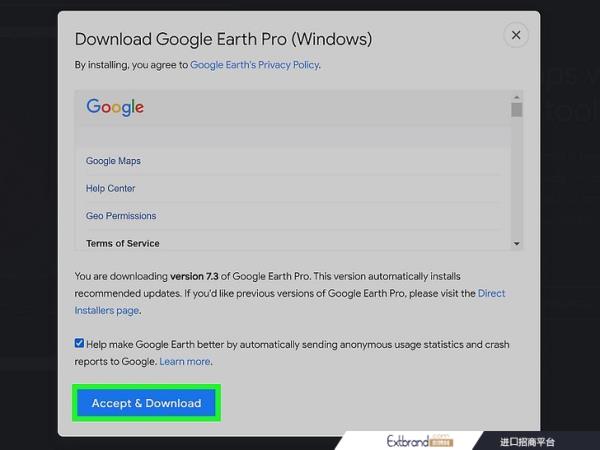Follow the Learn more link

(184, 362)
